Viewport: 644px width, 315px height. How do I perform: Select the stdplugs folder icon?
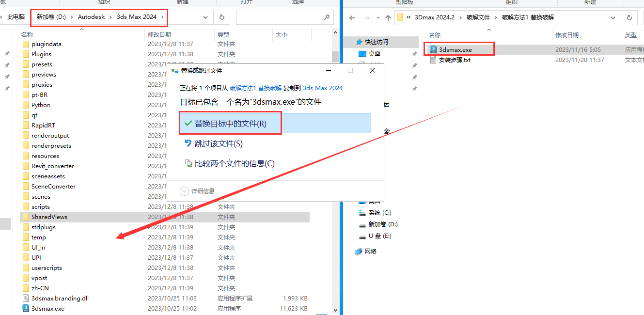26,227
